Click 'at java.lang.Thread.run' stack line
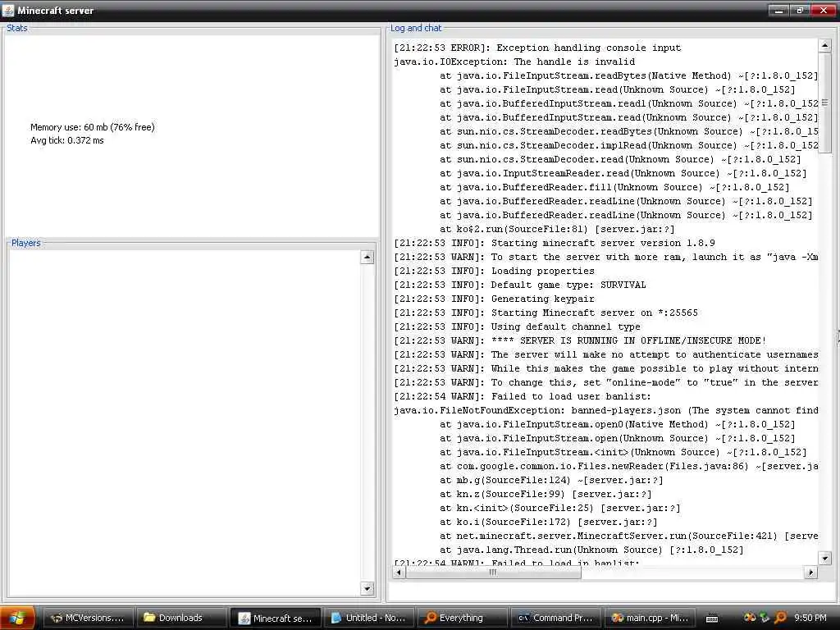The height and width of the screenshot is (630, 840). (591, 549)
